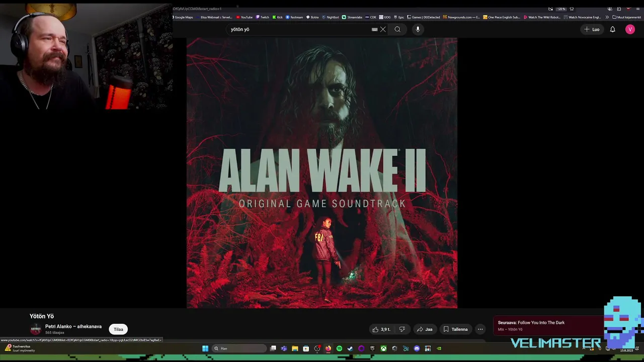Open the Tuulivaroitus weather widget
The image size is (644, 362).
[19, 348]
